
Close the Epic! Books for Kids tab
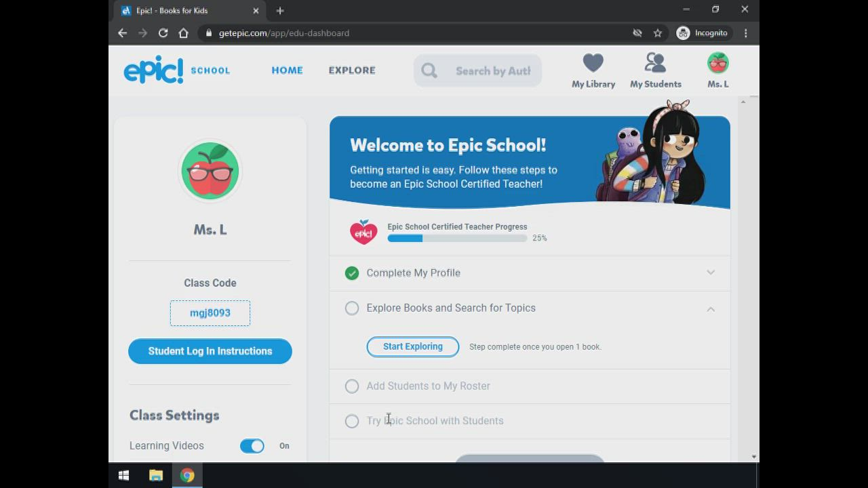(x=256, y=10)
